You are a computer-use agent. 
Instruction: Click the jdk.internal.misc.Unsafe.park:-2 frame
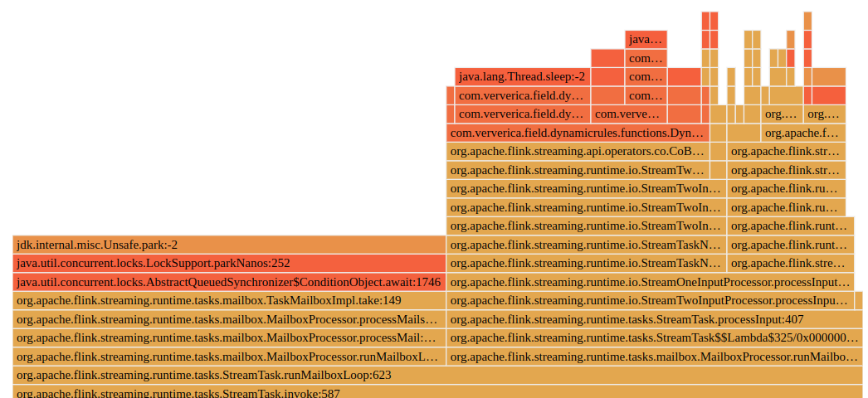coord(229,245)
